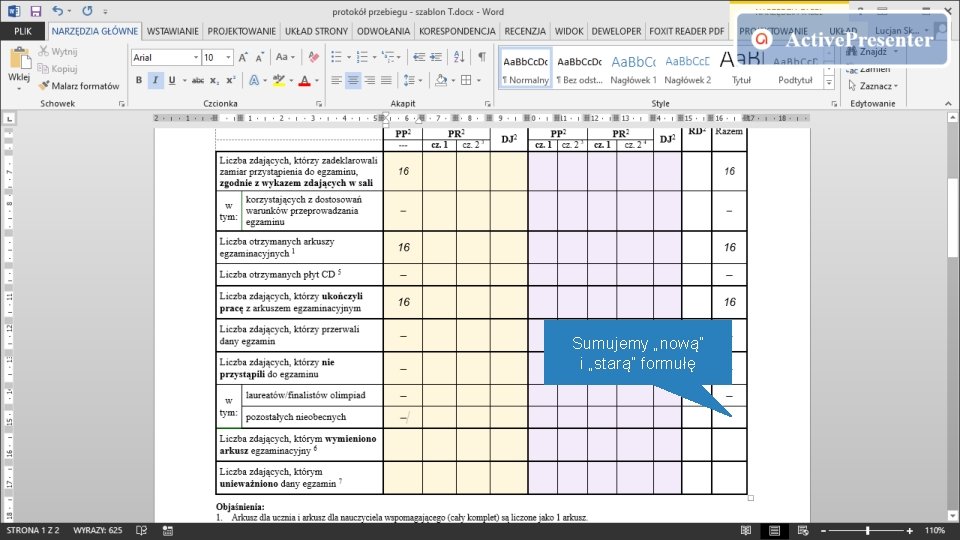Click the shading paint bucket icon
This screenshot has height=540, width=960.
(441, 80)
